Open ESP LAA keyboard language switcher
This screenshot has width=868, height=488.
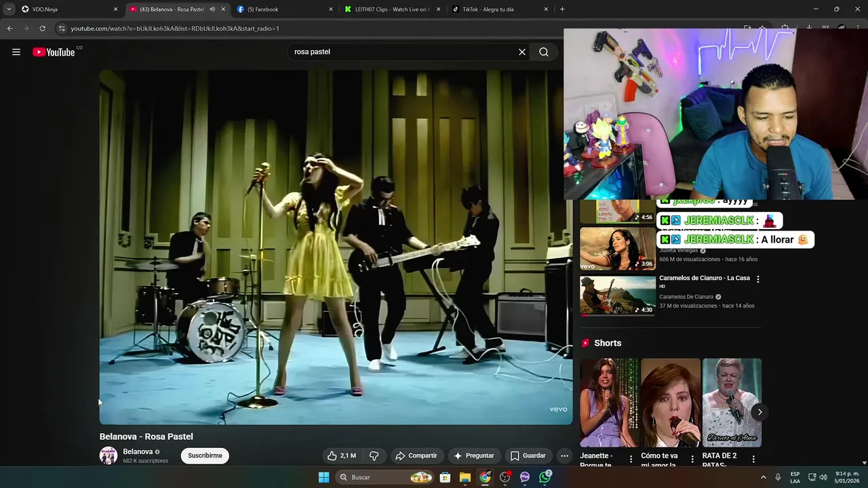tap(795, 477)
